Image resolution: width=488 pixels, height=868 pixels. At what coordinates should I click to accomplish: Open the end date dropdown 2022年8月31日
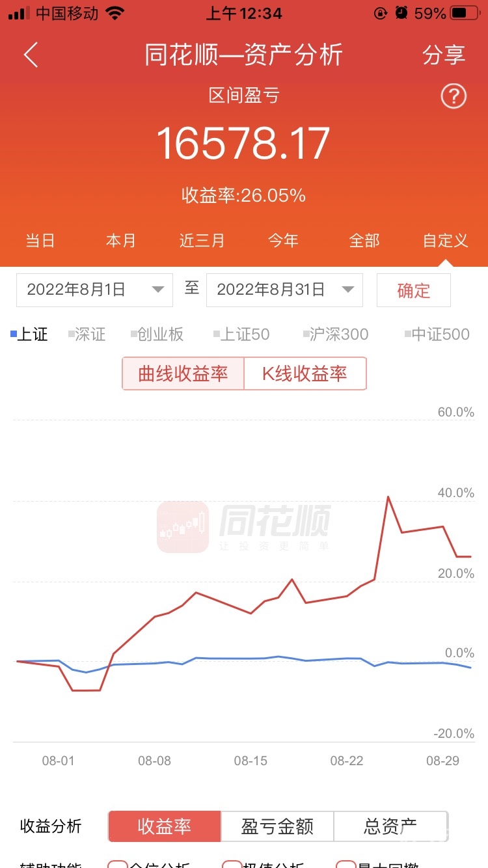coord(284,290)
